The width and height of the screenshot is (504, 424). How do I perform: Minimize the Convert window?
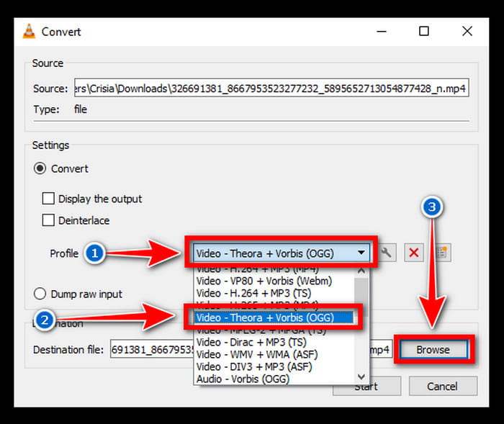tap(382, 32)
